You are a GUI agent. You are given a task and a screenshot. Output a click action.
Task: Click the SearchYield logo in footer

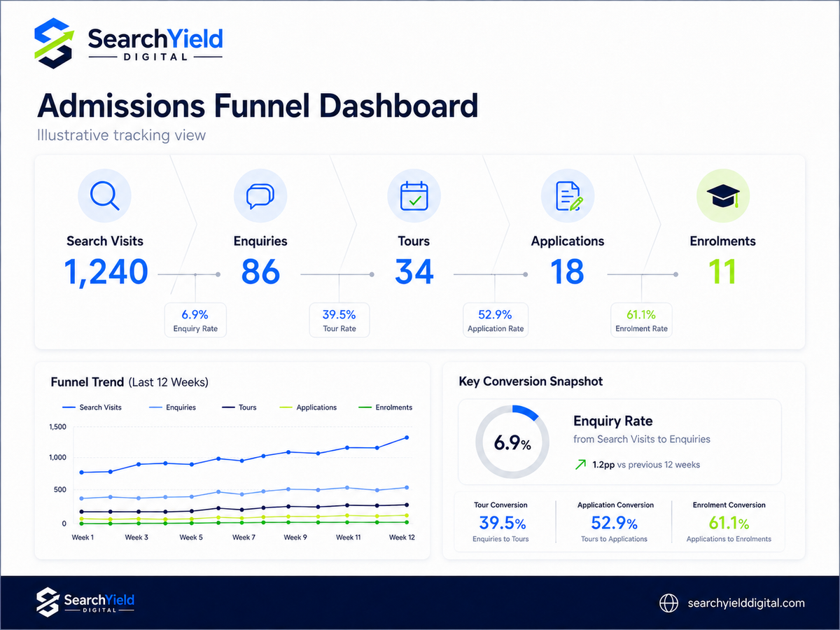coord(85,603)
